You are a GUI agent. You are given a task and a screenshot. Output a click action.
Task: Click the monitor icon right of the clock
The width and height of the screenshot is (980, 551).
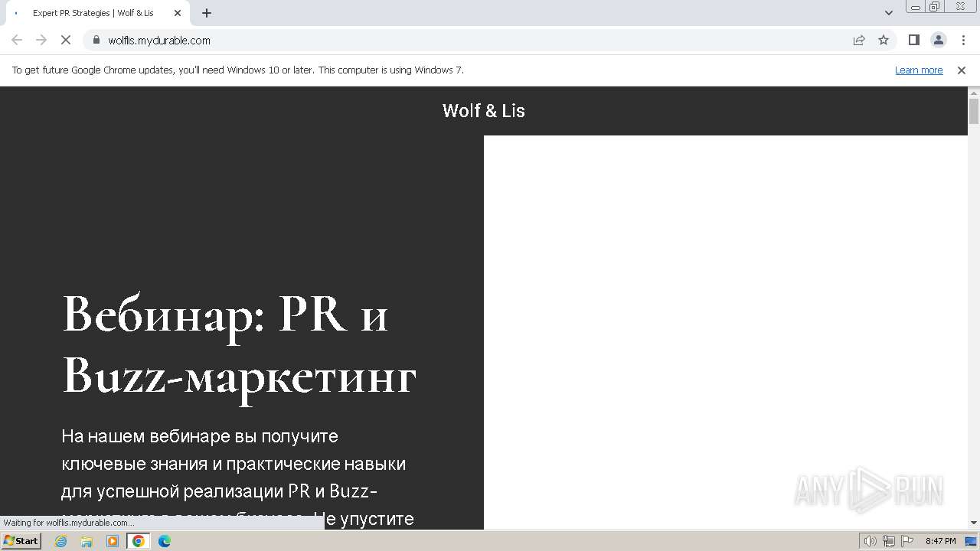(971, 541)
